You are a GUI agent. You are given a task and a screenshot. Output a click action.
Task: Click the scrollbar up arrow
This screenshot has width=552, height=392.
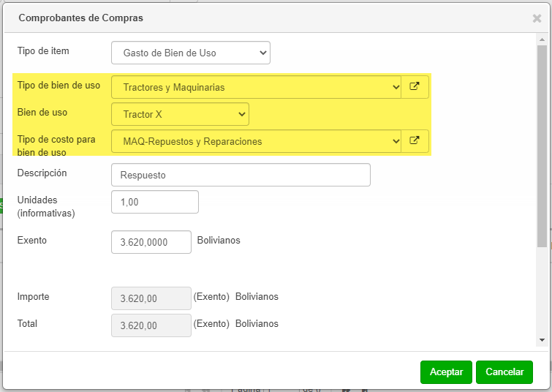[542, 39]
